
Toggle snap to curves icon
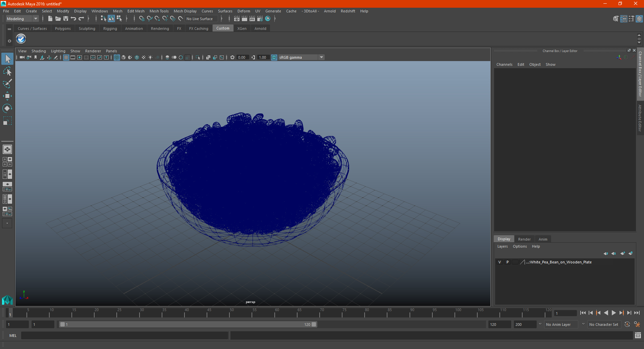pos(150,19)
